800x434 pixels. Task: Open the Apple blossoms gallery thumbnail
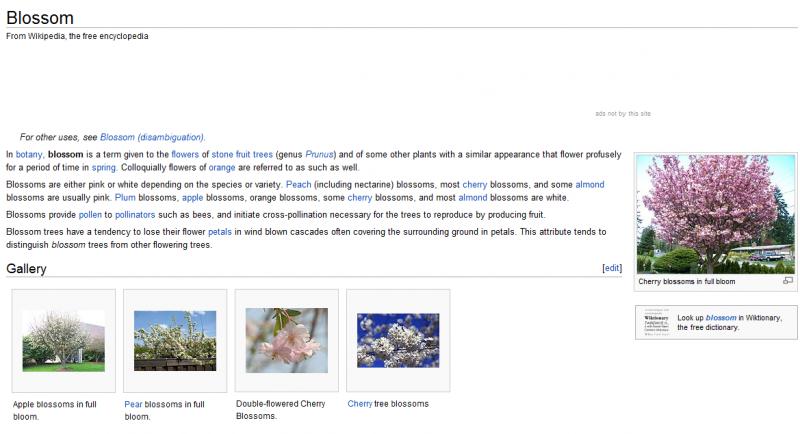coord(63,340)
